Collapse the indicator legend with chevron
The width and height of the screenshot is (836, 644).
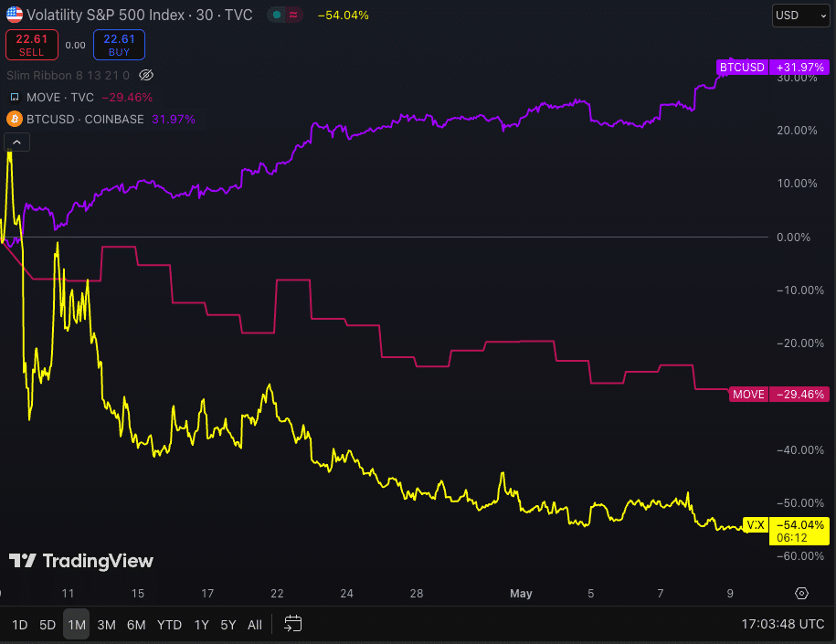[17, 143]
